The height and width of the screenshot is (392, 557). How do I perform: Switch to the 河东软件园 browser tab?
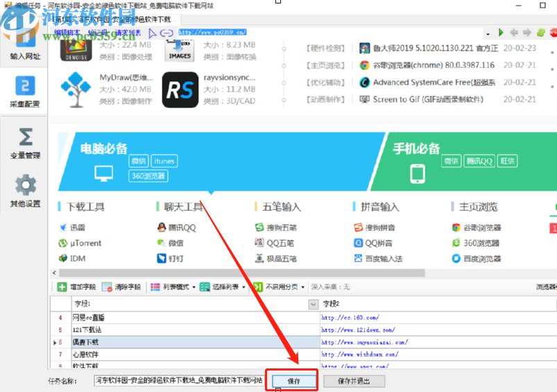[114, 19]
